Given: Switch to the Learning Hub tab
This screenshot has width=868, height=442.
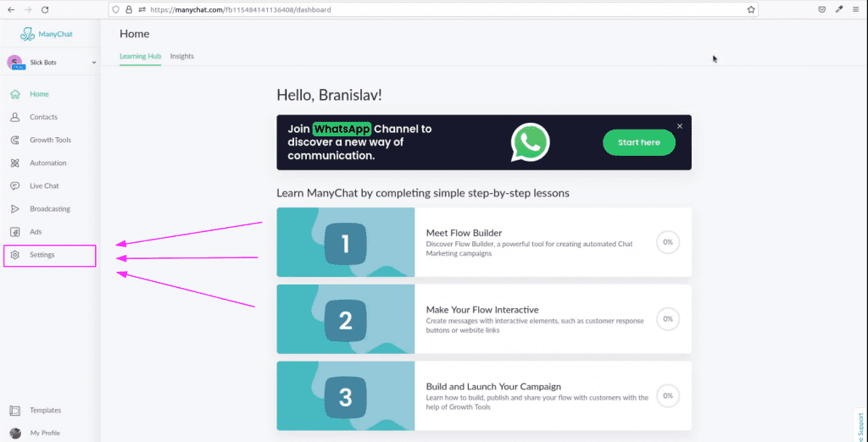Looking at the screenshot, I should coord(140,57).
